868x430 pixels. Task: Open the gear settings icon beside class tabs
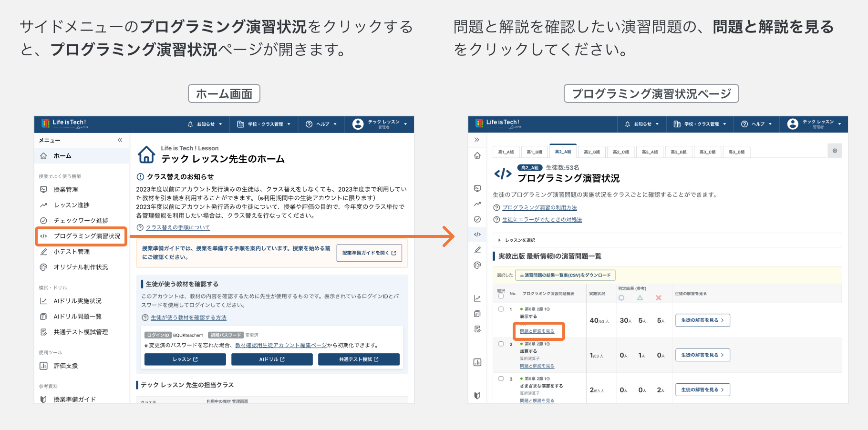tap(835, 151)
